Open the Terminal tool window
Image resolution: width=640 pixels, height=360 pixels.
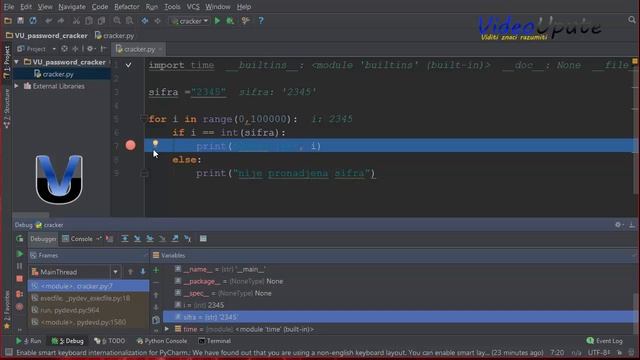coord(215,341)
